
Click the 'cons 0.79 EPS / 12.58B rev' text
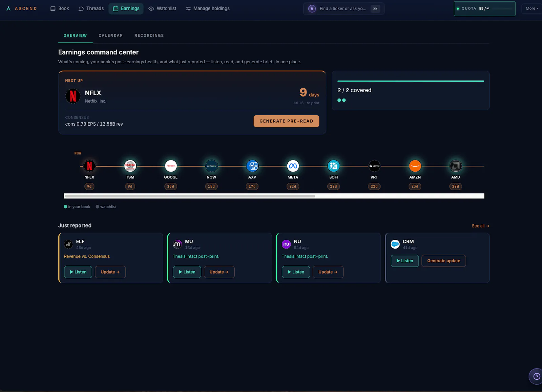tap(94, 124)
